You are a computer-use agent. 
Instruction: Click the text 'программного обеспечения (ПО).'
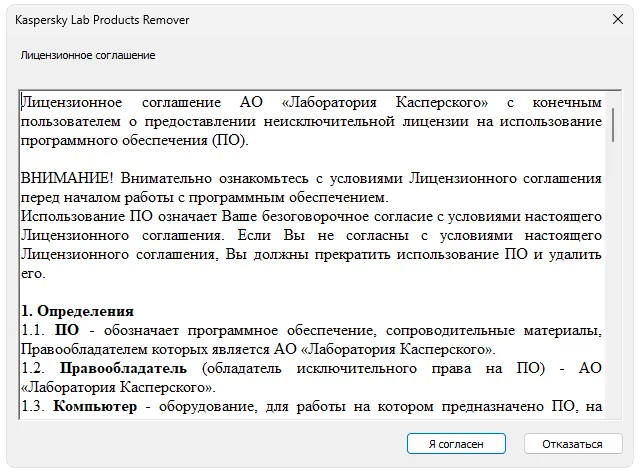[x=135, y=141]
